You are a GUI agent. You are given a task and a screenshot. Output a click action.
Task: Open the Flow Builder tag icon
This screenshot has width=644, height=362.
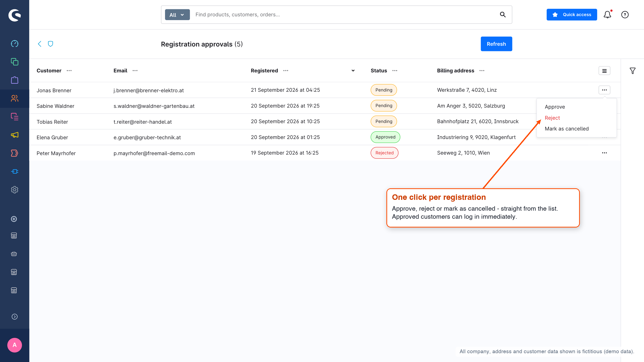tap(15, 153)
